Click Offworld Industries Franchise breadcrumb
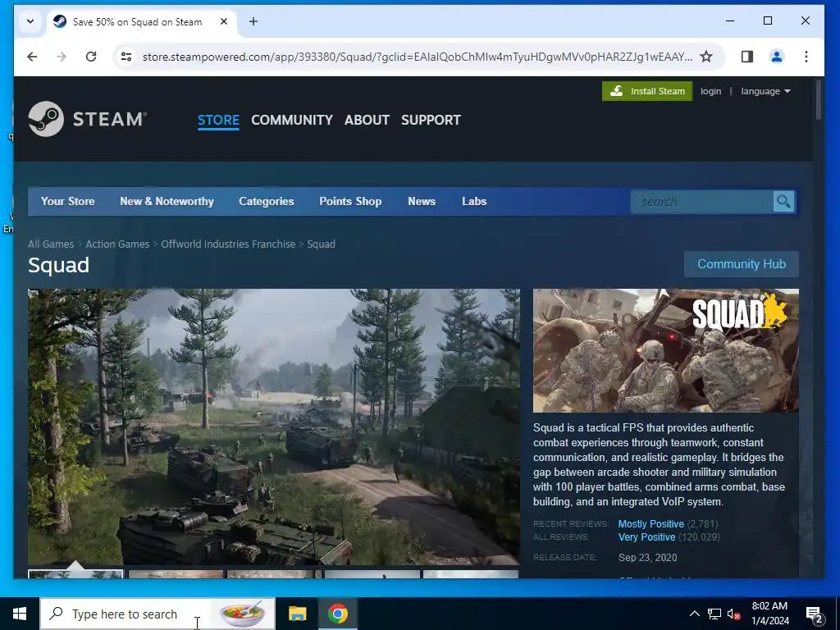Screen dimensions: 840x630 tap(228, 244)
